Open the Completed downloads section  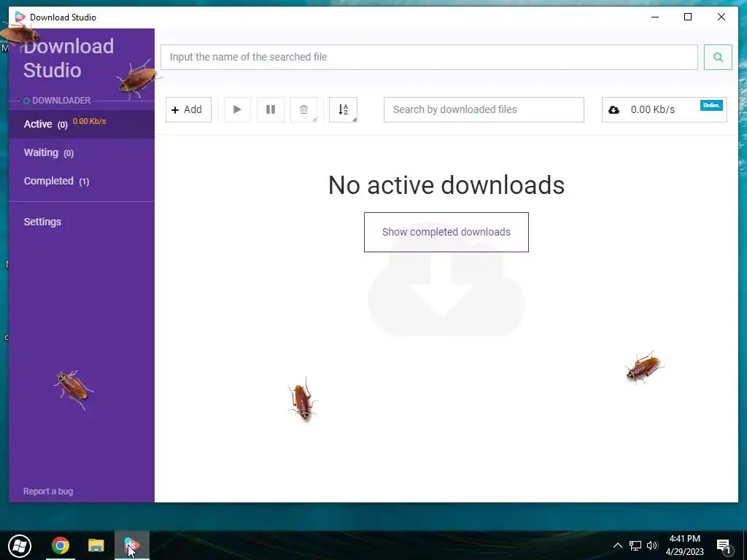[x=82, y=182]
